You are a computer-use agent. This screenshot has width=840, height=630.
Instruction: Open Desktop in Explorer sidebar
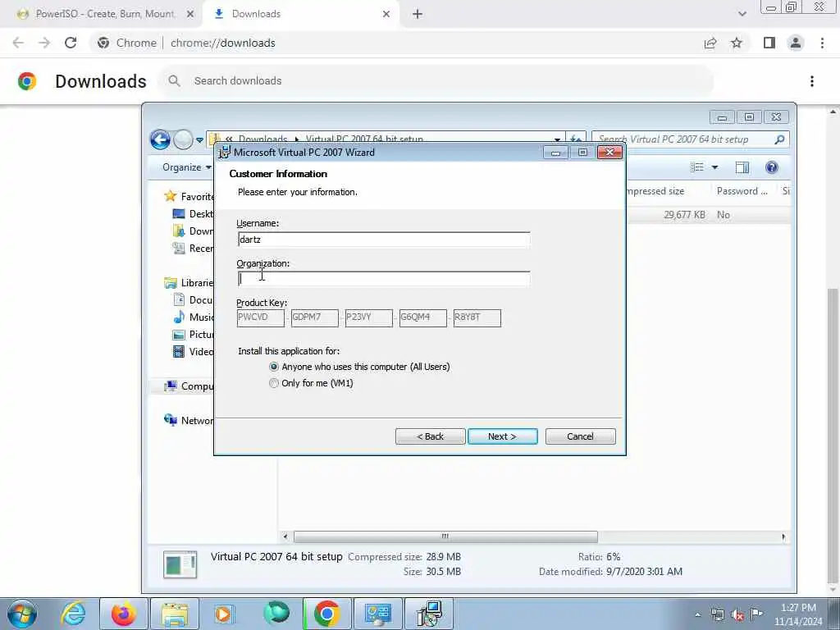[193, 214]
